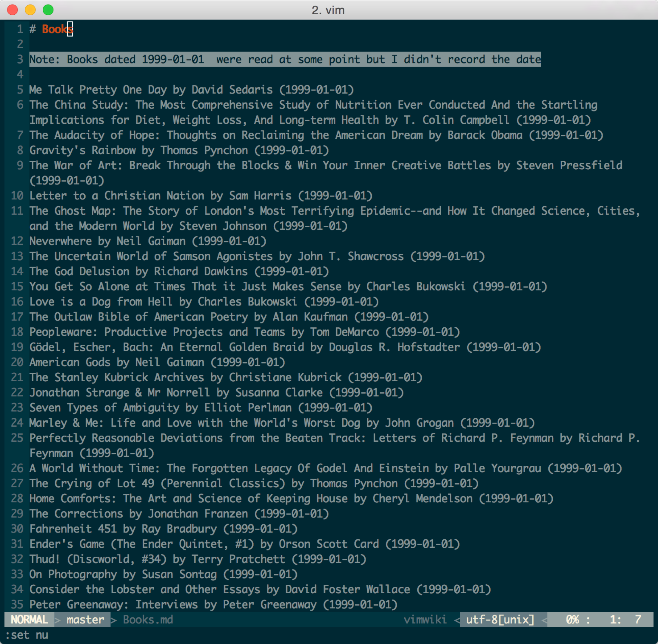Click the utf-8[unix] encoding segment

pos(500,619)
